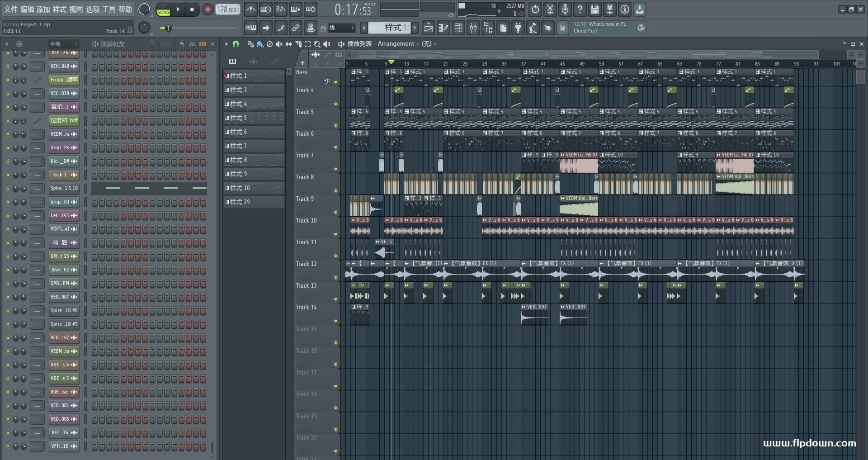Select the playlist zoom tool
The width and height of the screenshot is (868, 460).
(x=317, y=44)
